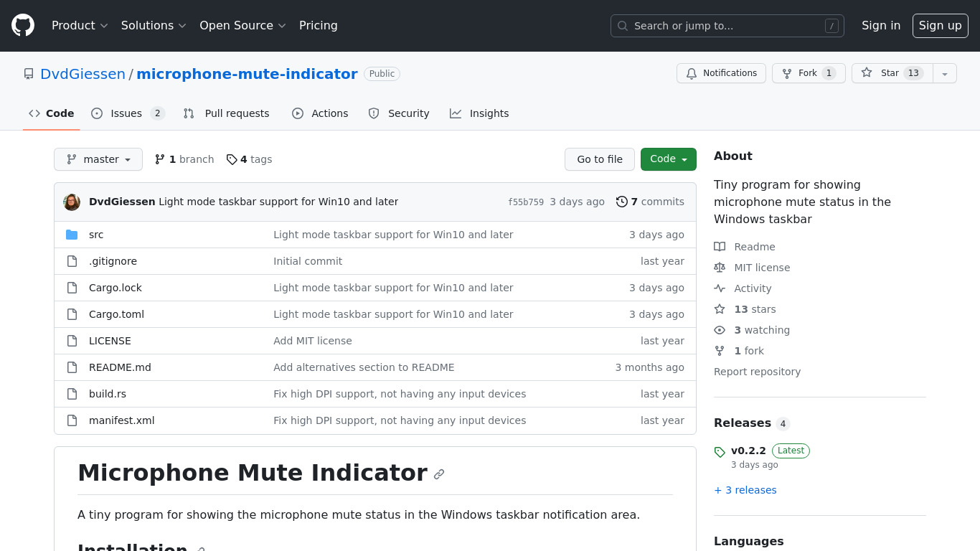Open the GitHub home logo
This screenshot has width=980, height=551.
click(x=23, y=25)
